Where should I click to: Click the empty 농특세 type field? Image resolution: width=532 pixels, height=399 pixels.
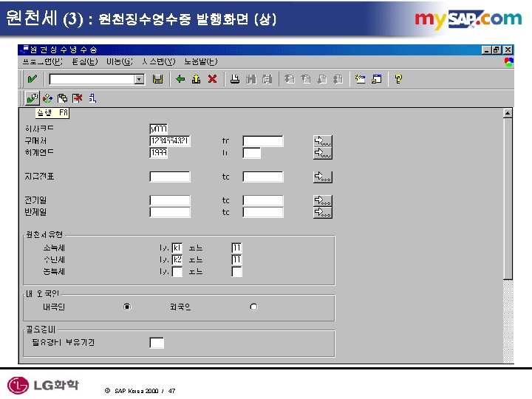(x=177, y=272)
